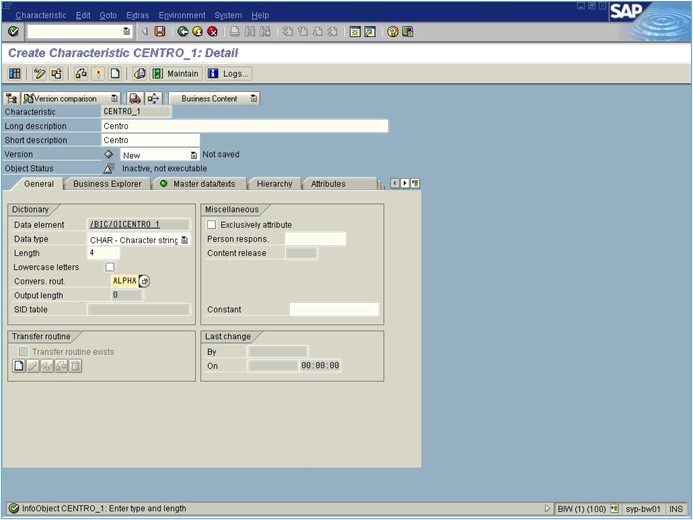Open the Help question mark icon
Viewport: 693px width, 520px height.
tap(393, 32)
